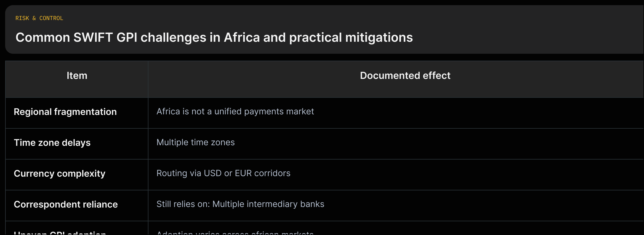This screenshot has height=235, width=644.
Task: Select the Time zone delays row label
Action: click(52, 143)
